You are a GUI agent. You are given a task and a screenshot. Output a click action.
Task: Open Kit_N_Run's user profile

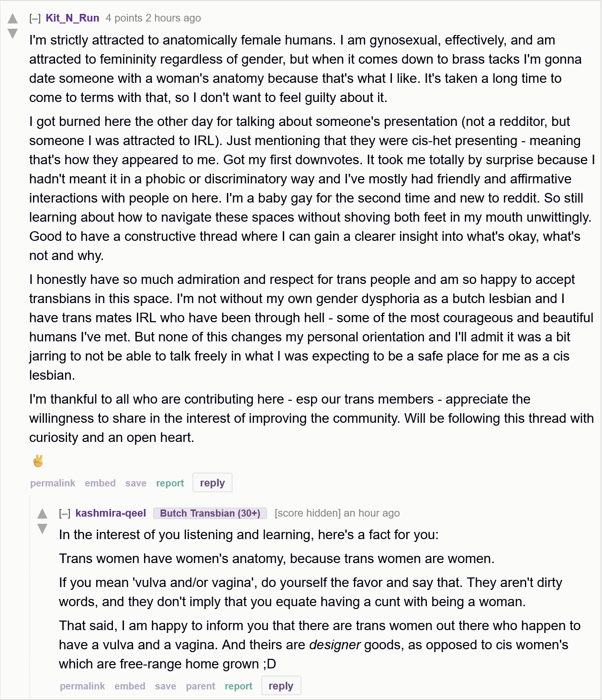tap(73, 18)
